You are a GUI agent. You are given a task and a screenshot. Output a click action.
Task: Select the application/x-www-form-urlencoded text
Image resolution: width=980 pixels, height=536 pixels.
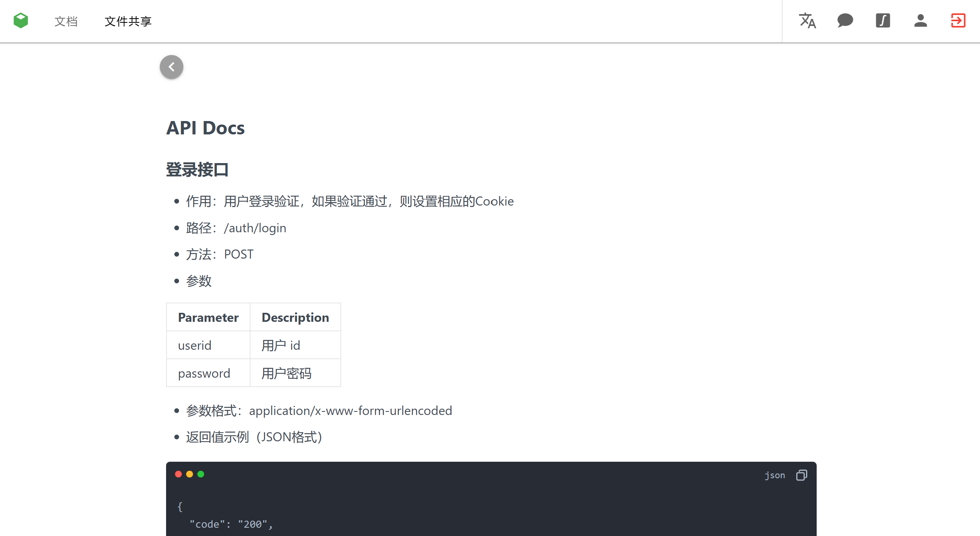(350, 411)
